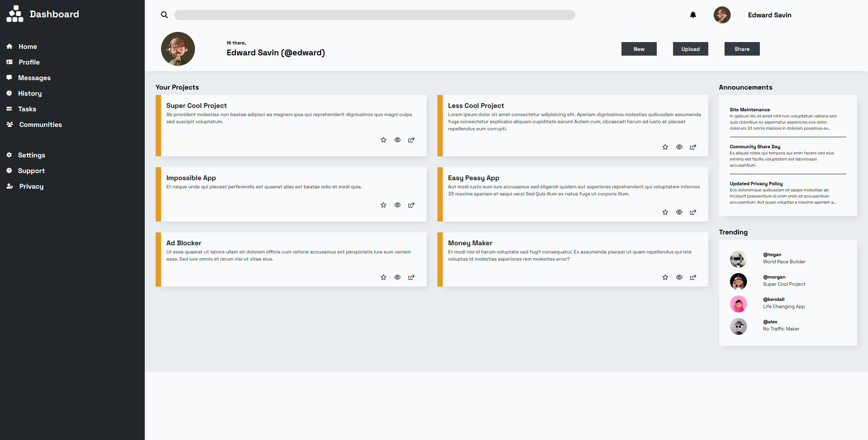Viewport: 868px width, 440px height.
Task: Click @tegan trending avatar
Action: tap(738, 259)
